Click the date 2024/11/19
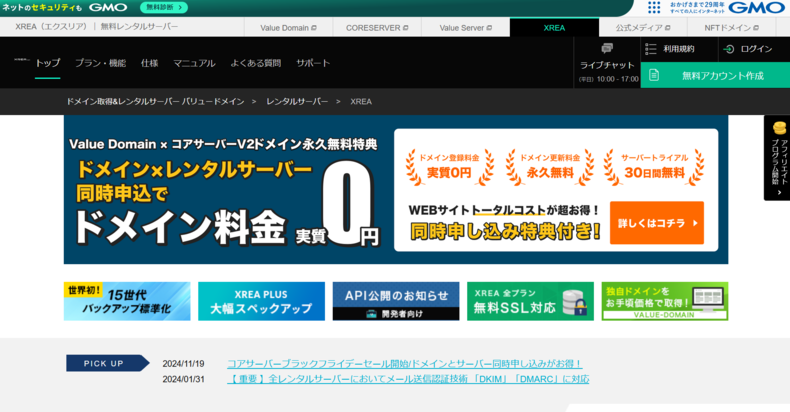 coord(183,364)
